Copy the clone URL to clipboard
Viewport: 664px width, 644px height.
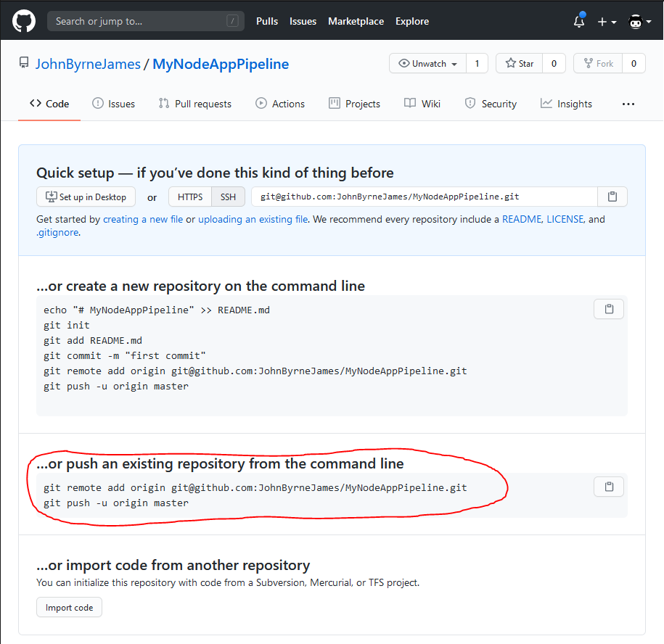[612, 197]
